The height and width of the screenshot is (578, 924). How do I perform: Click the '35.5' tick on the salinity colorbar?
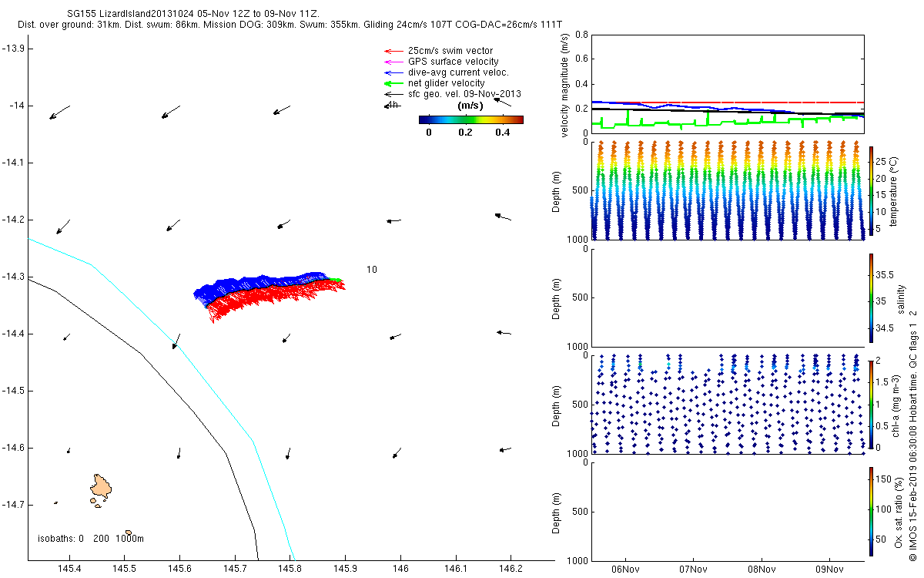point(885,275)
